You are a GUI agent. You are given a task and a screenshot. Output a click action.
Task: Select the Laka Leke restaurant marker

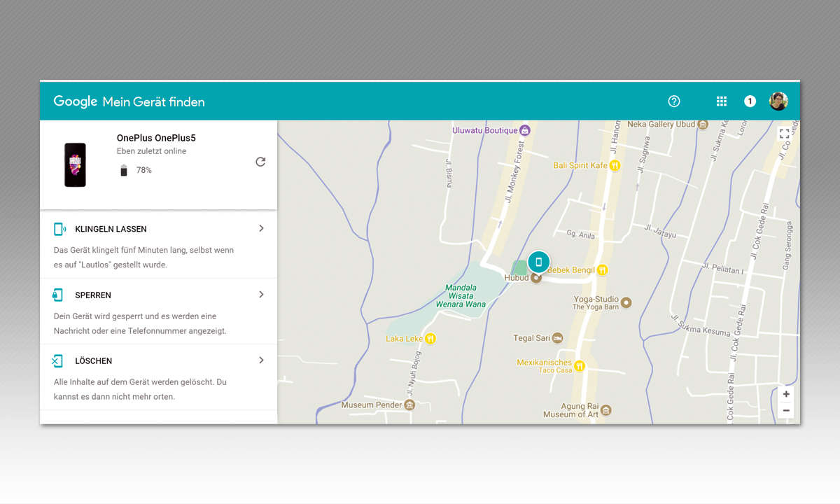tap(430, 339)
